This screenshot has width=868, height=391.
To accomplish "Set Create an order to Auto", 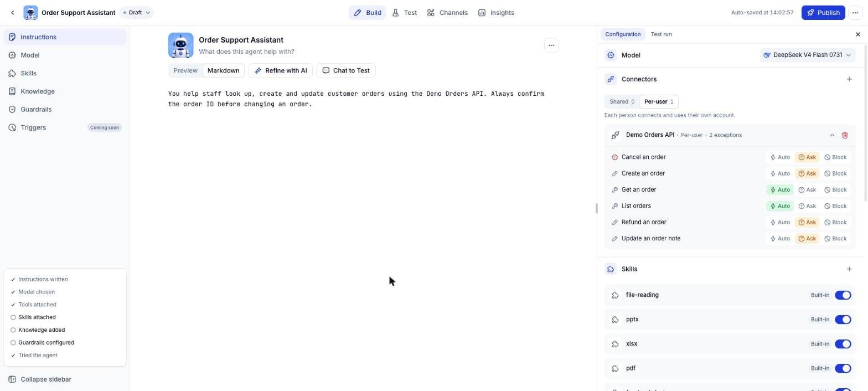I will click(780, 173).
